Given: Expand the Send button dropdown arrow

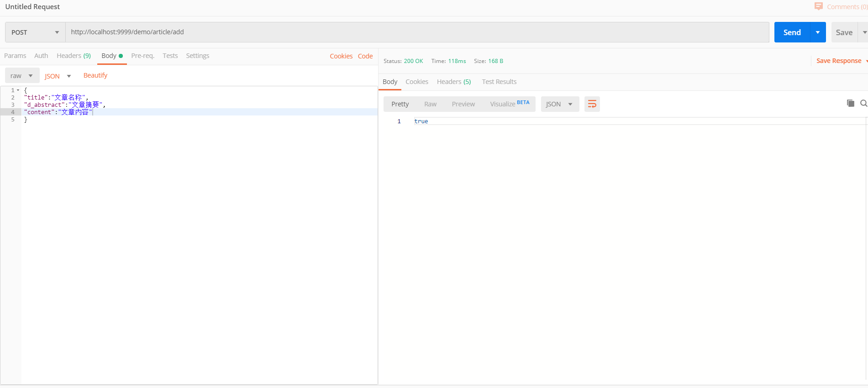Looking at the screenshot, I should click(x=818, y=32).
